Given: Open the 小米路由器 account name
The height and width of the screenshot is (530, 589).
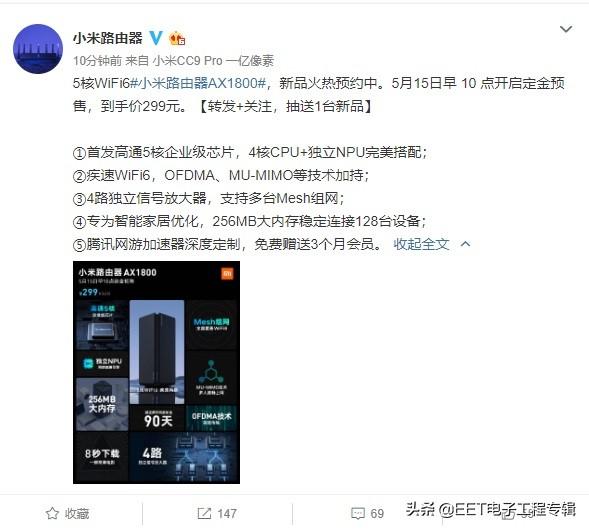Looking at the screenshot, I should coord(108,38).
